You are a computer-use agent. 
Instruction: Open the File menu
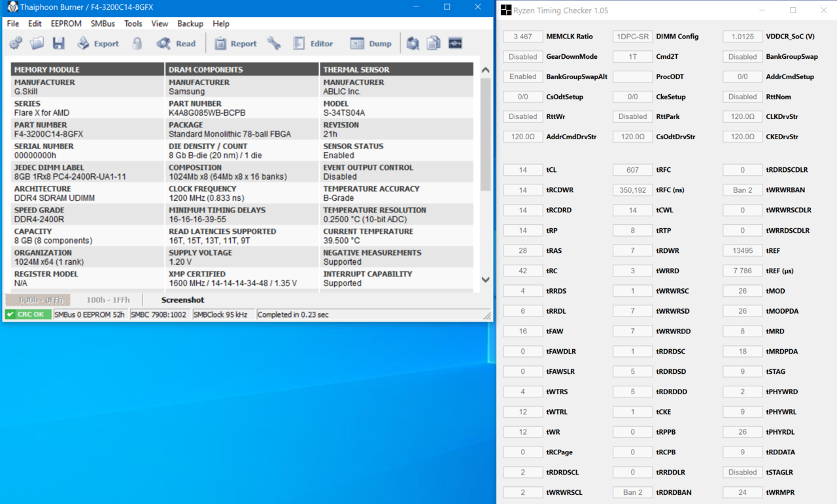(13, 24)
